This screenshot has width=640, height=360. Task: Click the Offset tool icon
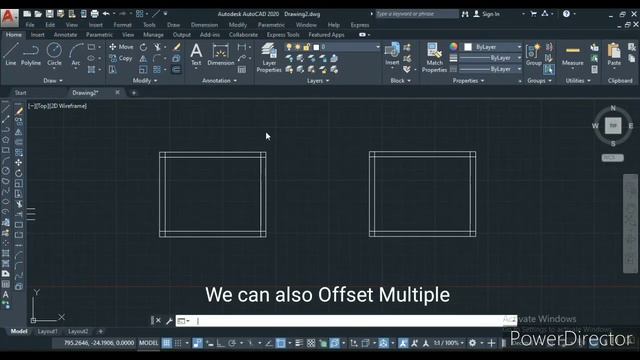[176, 70]
